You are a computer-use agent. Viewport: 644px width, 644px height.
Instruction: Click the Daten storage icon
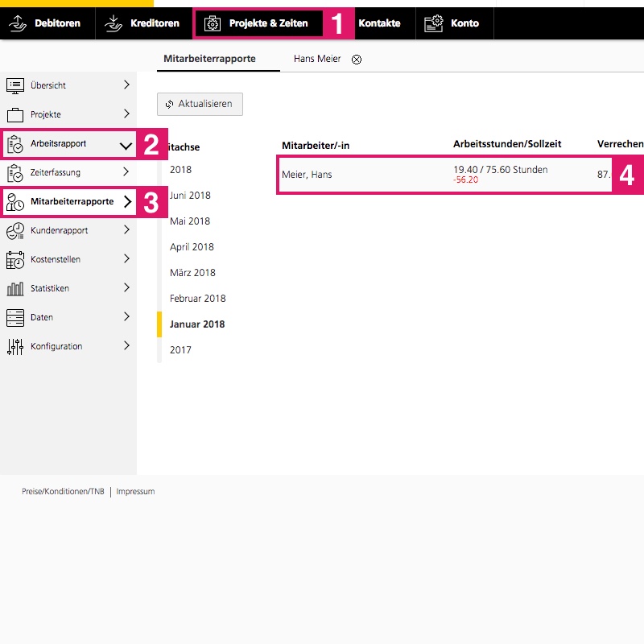15,317
